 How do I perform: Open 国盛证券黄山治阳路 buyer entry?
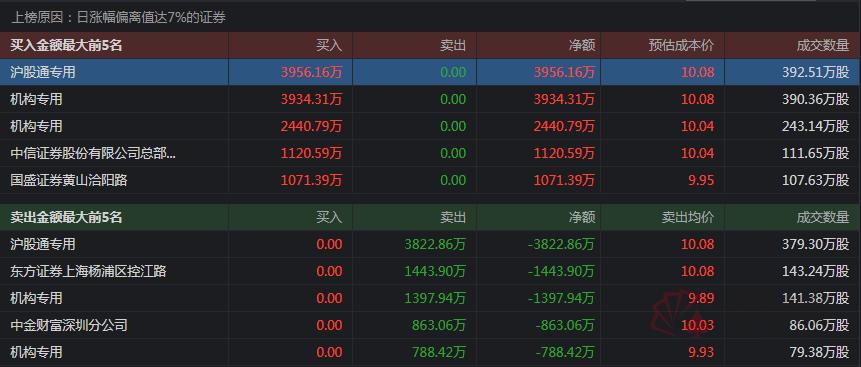tap(69, 180)
